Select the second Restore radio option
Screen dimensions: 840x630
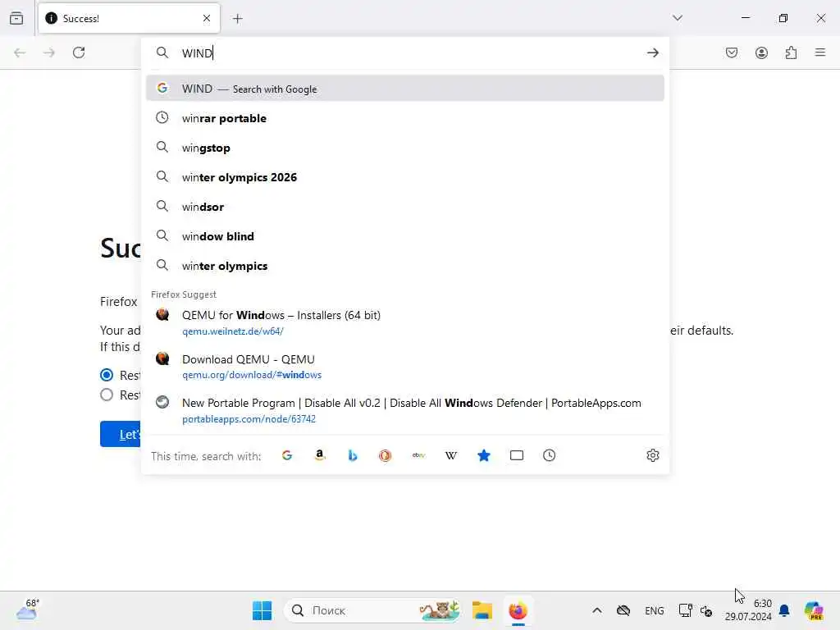[107, 395]
